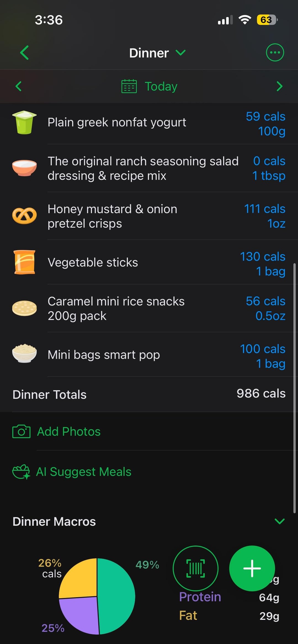Tap the barcode scanner button
This screenshot has height=644, width=298.
(195, 568)
